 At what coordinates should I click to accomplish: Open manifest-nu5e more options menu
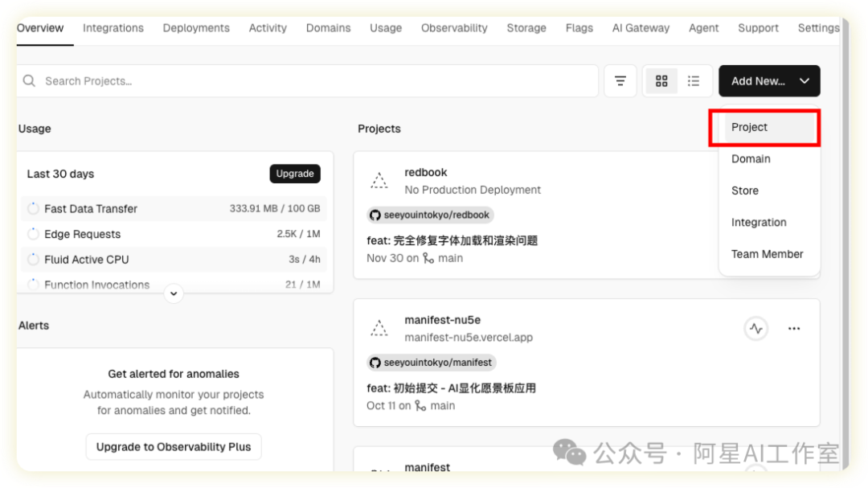[x=794, y=329]
